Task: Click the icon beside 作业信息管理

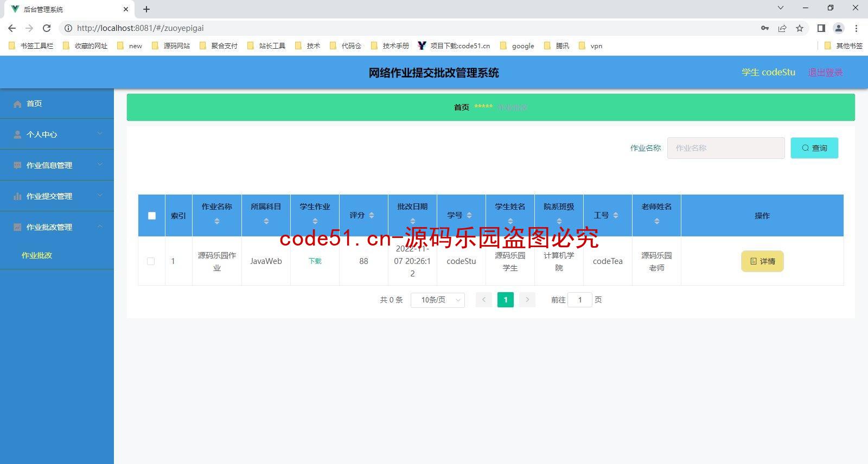Action: (17, 165)
